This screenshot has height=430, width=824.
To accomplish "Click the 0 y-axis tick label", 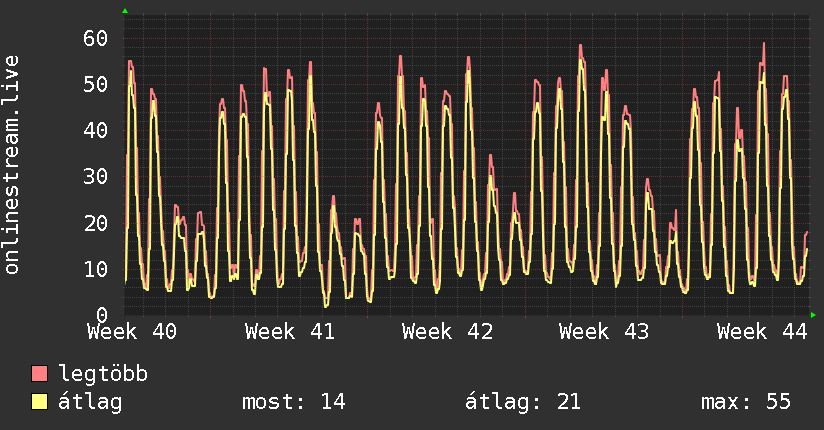I will [x=102, y=315].
